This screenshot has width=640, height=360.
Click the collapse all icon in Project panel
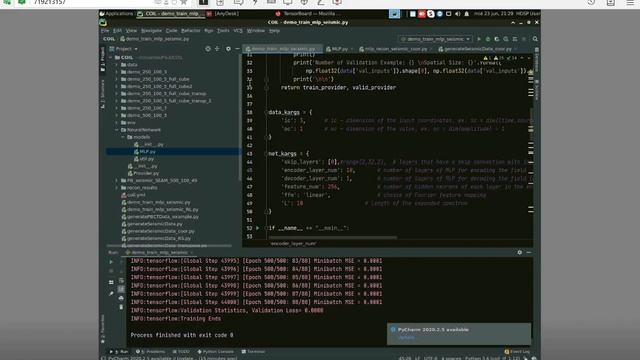pyautogui.click(x=217, y=49)
